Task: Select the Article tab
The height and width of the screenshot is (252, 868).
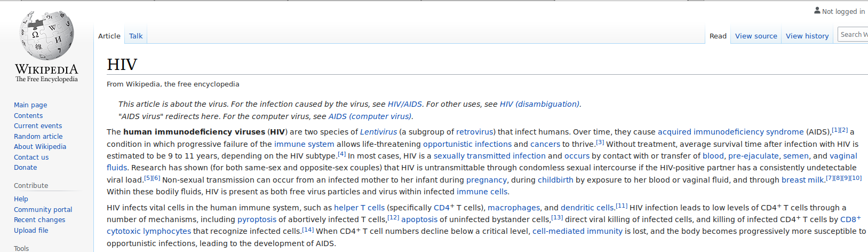Action: tap(109, 36)
